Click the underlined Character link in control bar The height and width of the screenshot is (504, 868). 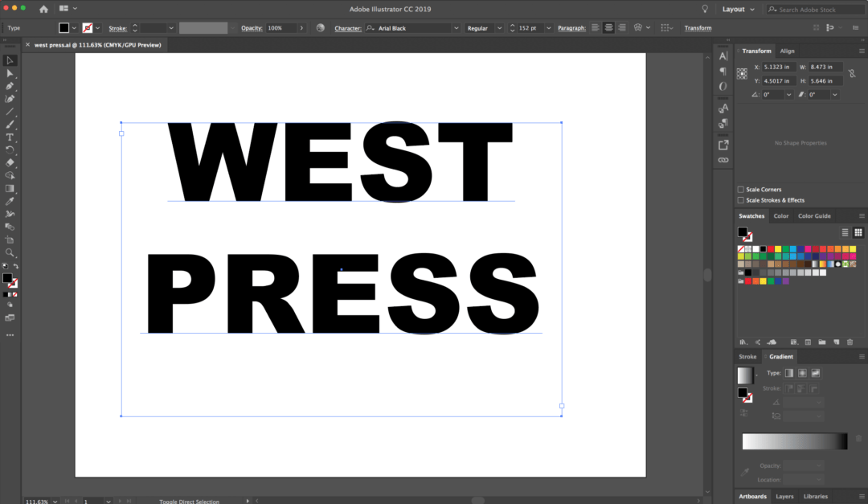[347, 27]
